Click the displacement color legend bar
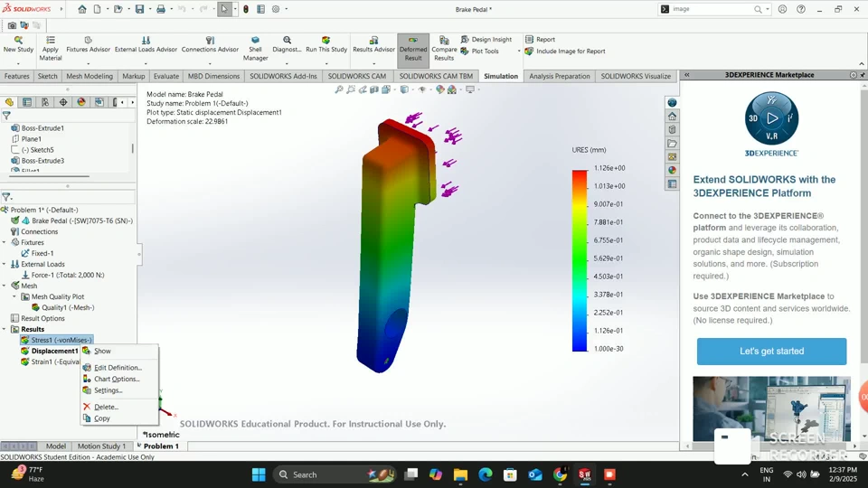868x488 pixels. pos(579,260)
